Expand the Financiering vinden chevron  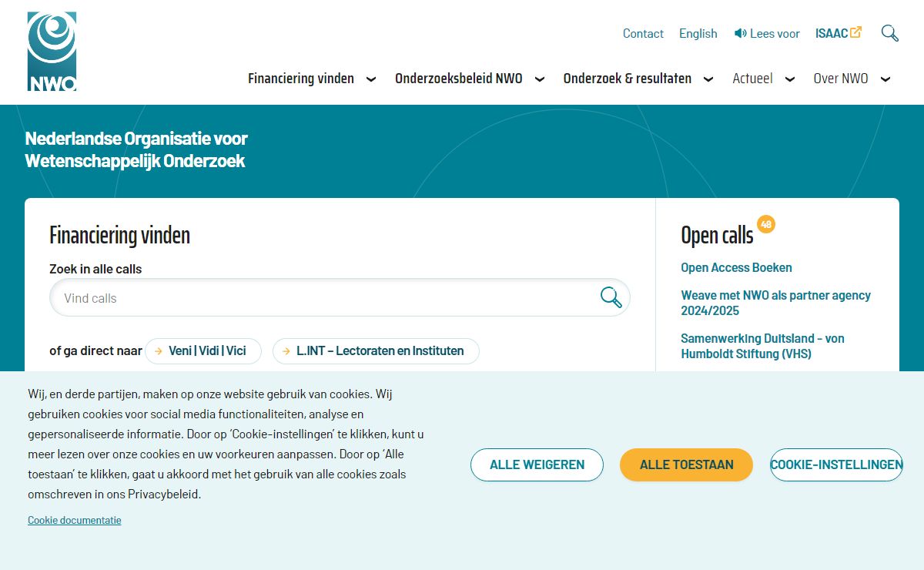point(371,79)
